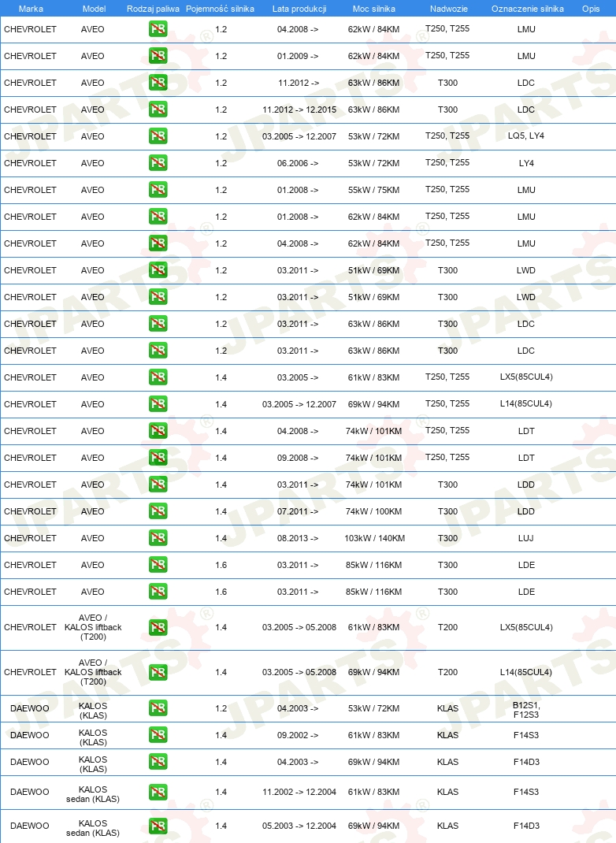The image size is (616, 843).
Task: Click the AVEO / KALOS liftback model in the 69kW row
Action: [x=93, y=672]
